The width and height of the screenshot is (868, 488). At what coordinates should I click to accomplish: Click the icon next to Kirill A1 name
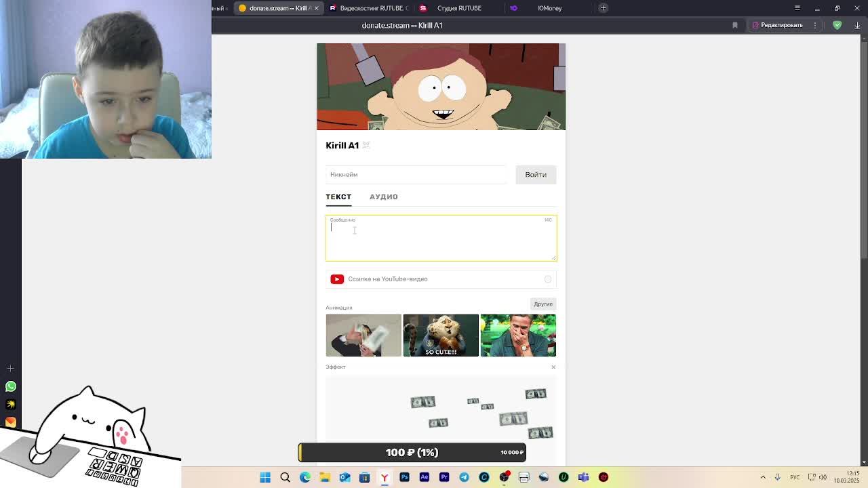click(366, 145)
